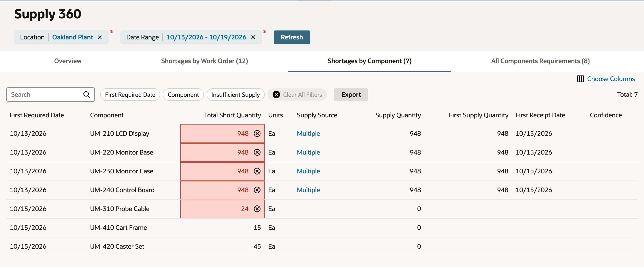Open the Component filter chip
The width and height of the screenshot is (644, 267).
pos(183,95)
